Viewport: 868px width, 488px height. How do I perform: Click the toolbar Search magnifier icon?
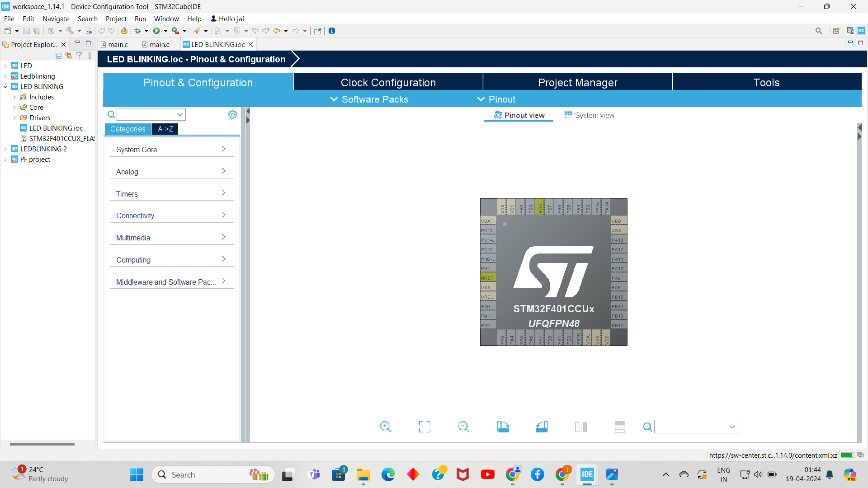tap(819, 31)
